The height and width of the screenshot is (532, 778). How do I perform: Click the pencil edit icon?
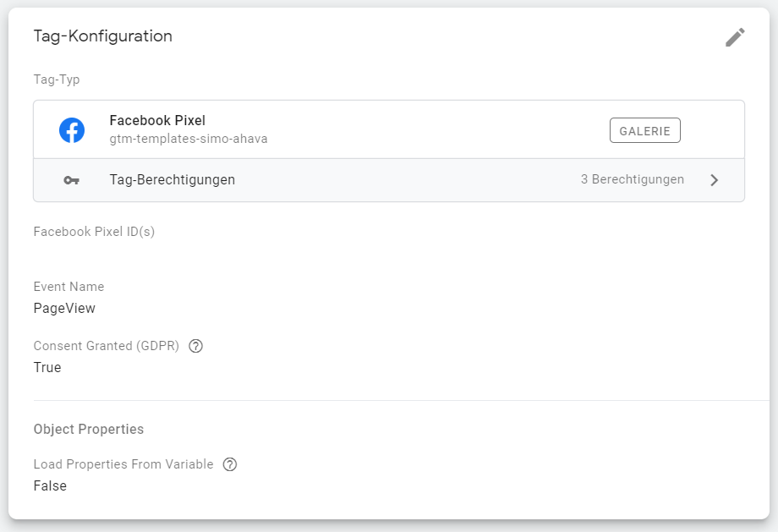click(735, 37)
